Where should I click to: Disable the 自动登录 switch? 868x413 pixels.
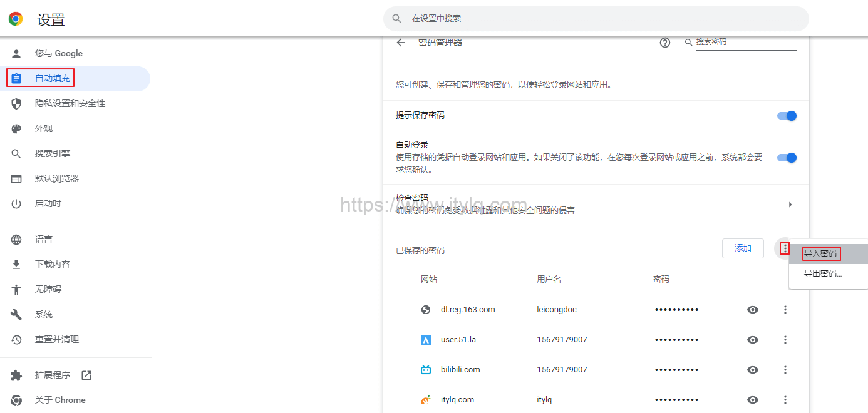point(787,158)
